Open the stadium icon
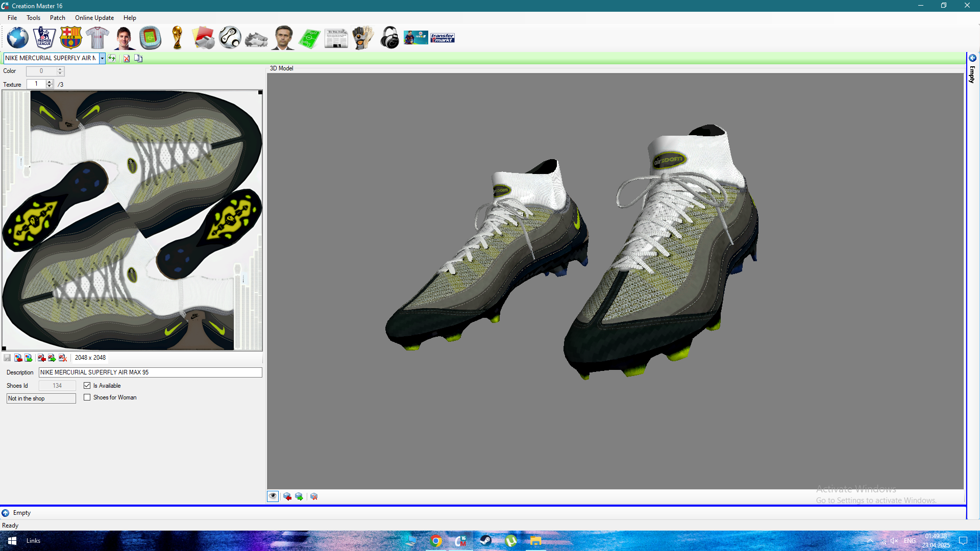 (151, 38)
